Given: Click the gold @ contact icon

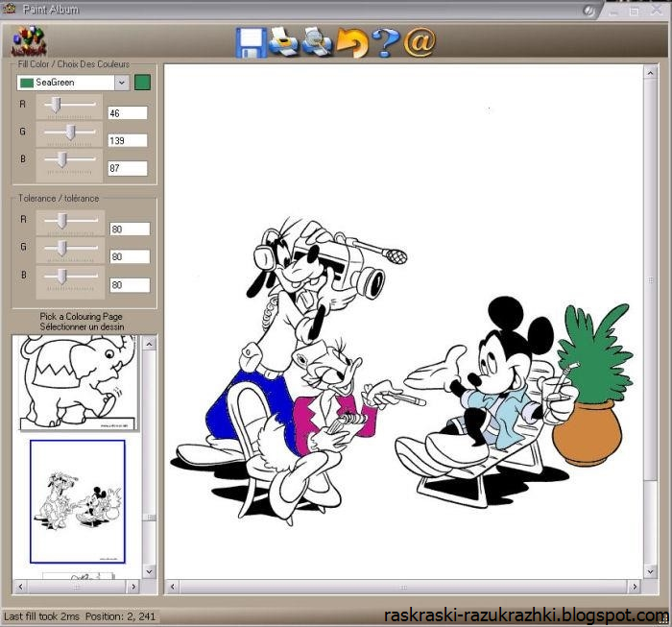Looking at the screenshot, I should click(420, 42).
